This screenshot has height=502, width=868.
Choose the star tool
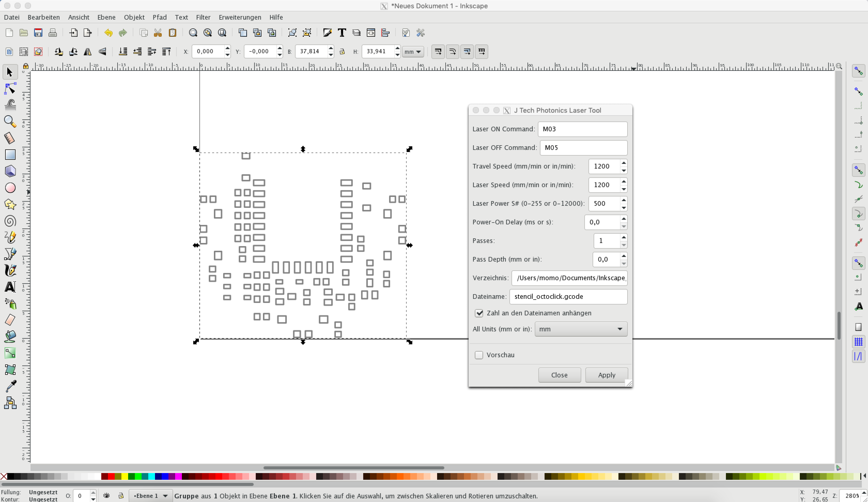point(10,204)
